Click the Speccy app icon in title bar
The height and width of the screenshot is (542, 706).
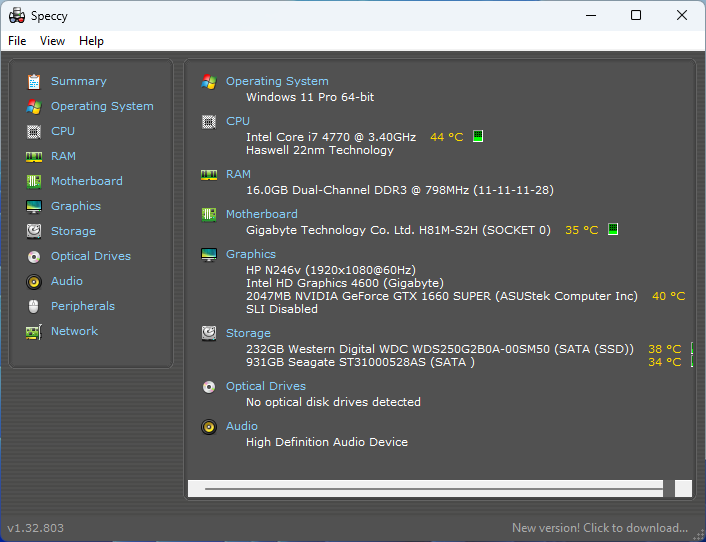point(17,16)
